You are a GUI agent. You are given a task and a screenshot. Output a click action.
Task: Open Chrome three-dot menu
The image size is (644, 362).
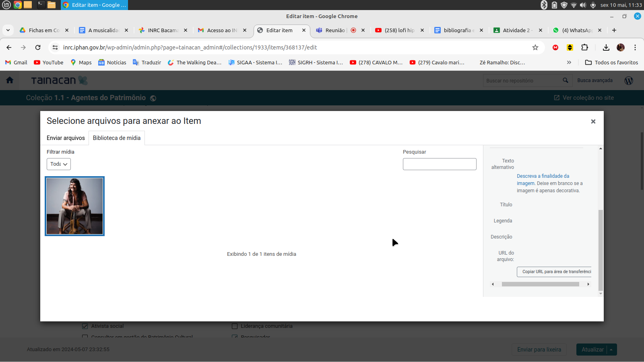tap(635, 47)
